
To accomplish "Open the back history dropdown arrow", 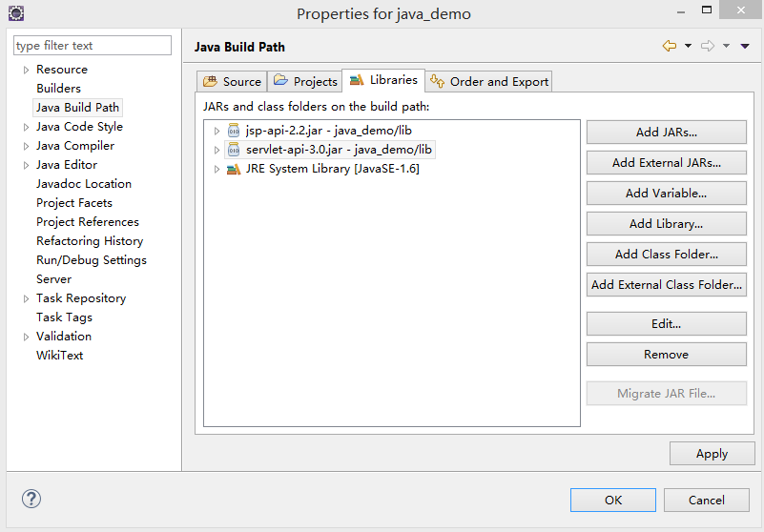I will point(688,46).
